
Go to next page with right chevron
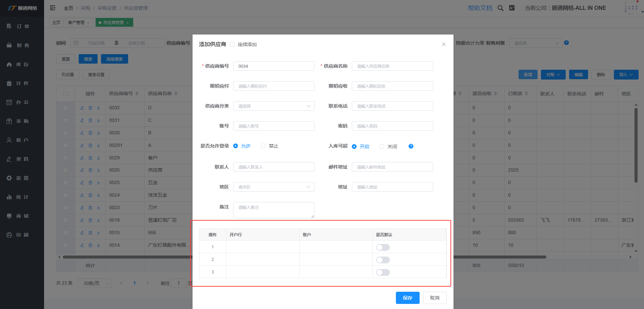[147, 283]
